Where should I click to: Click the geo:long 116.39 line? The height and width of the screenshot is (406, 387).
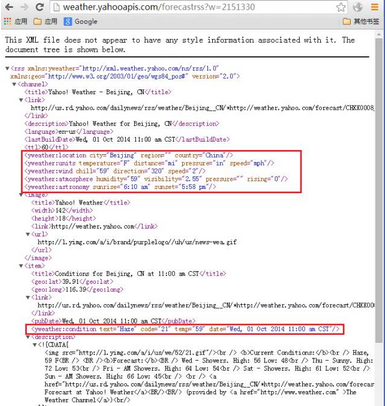click(x=77, y=290)
